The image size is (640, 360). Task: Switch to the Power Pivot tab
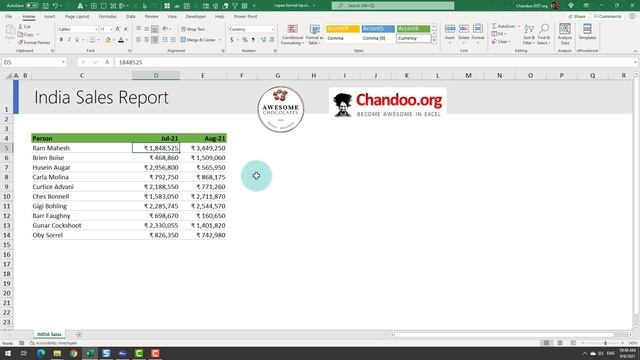245,17
